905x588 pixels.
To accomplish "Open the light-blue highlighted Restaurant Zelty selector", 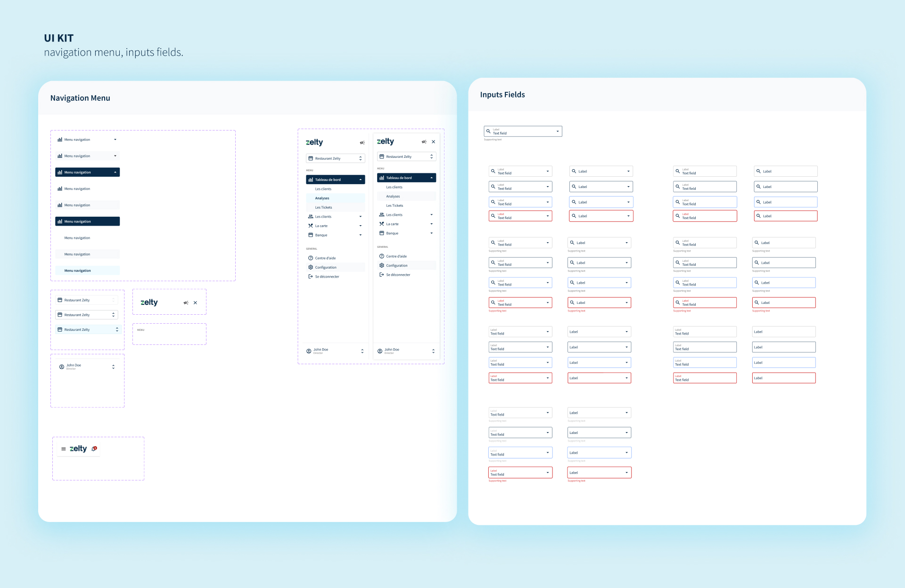I will [x=88, y=330].
